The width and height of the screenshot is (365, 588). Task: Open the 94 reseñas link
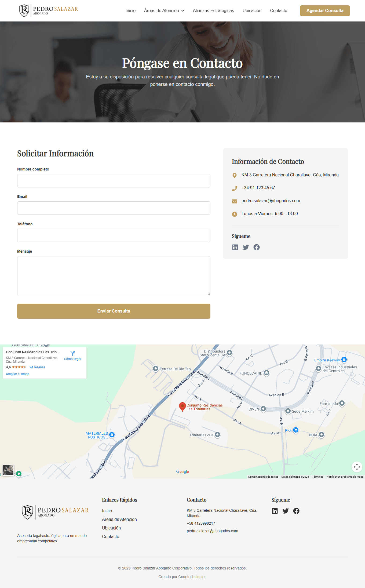pos(37,367)
